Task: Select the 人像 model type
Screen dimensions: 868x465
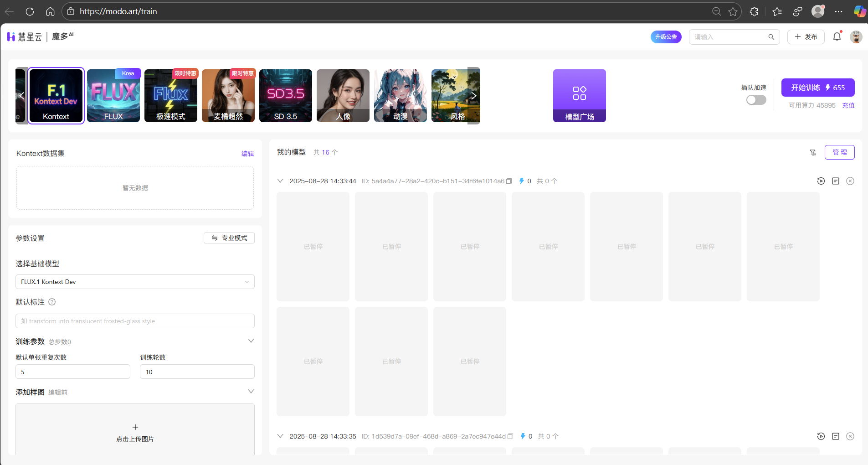Action: tap(343, 96)
